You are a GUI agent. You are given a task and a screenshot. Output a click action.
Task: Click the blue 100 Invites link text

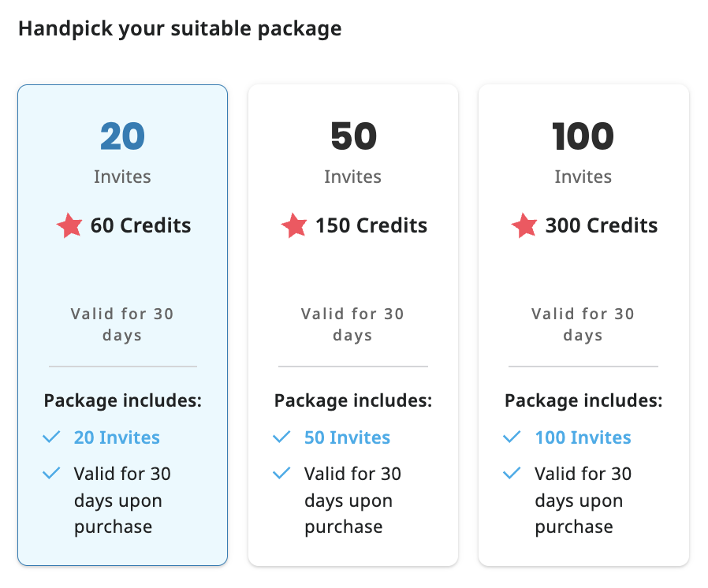click(x=583, y=437)
